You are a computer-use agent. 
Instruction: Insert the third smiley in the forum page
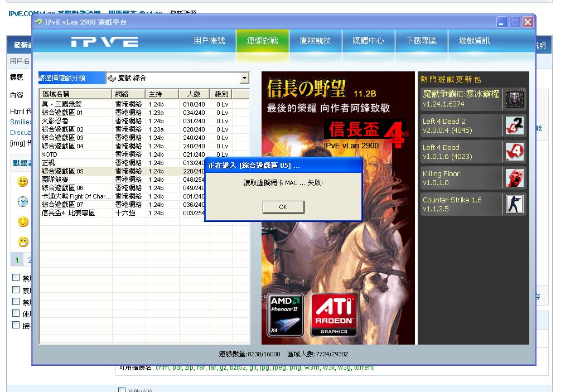pos(23,221)
